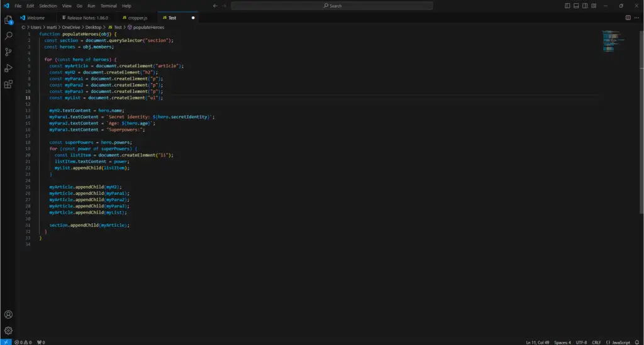Switch to the cropper.js tab
This screenshot has width=644, height=345.
(137, 18)
